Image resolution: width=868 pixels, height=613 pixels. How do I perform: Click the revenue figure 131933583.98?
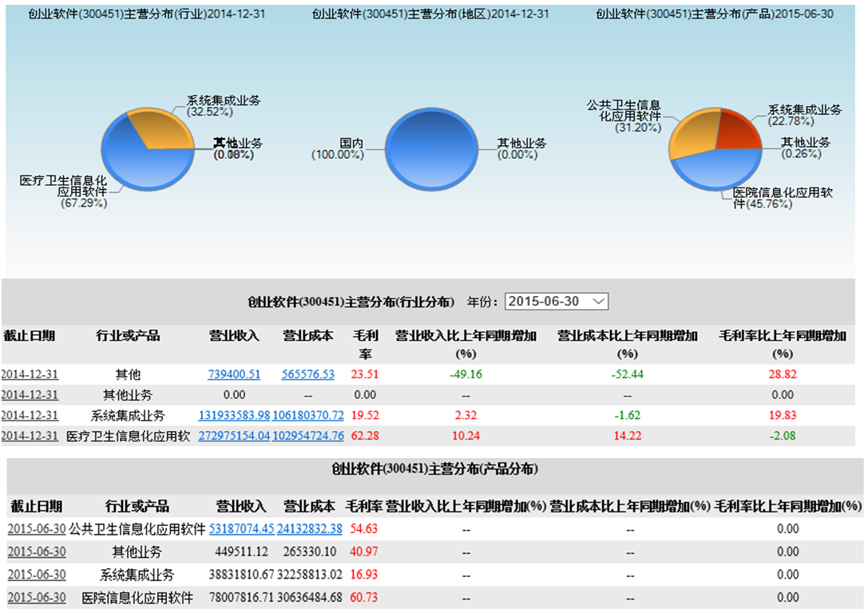[234, 415]
